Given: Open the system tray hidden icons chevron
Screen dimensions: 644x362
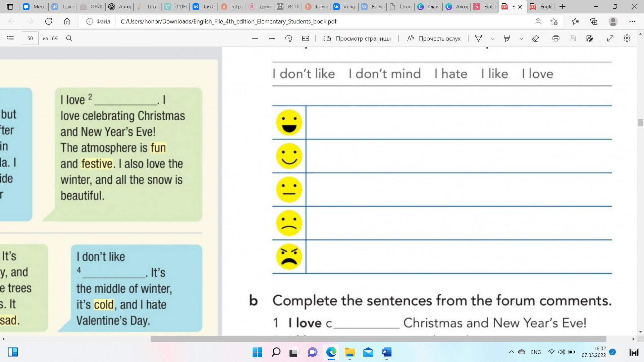Looking at the screenshot, I should pos(511,352).
